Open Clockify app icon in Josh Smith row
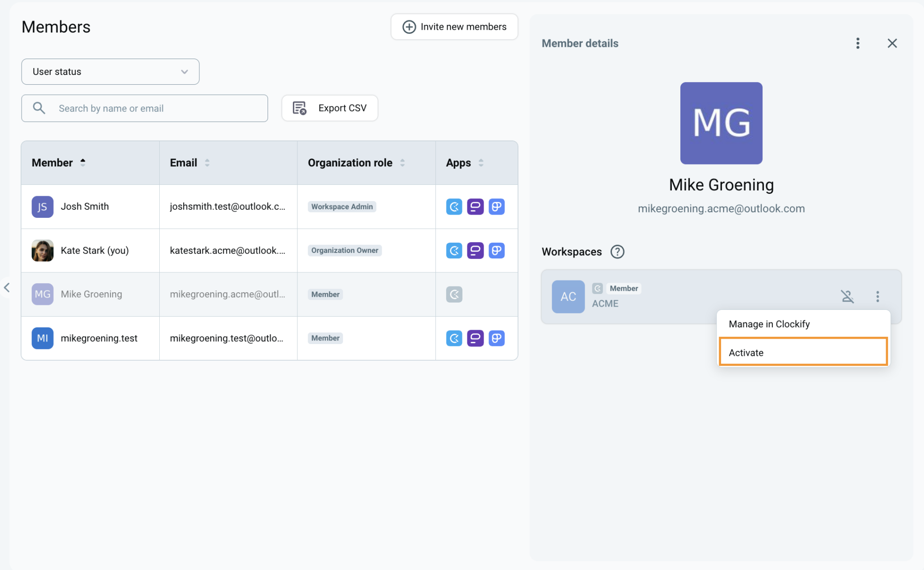The width and height of the screenshot is (924, 570). pyautogui.click(x=454, y=207)
